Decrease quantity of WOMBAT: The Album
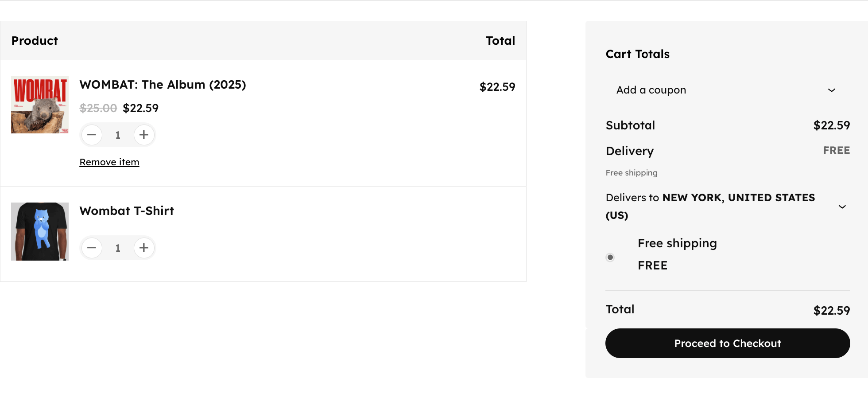 coord(92,135)
